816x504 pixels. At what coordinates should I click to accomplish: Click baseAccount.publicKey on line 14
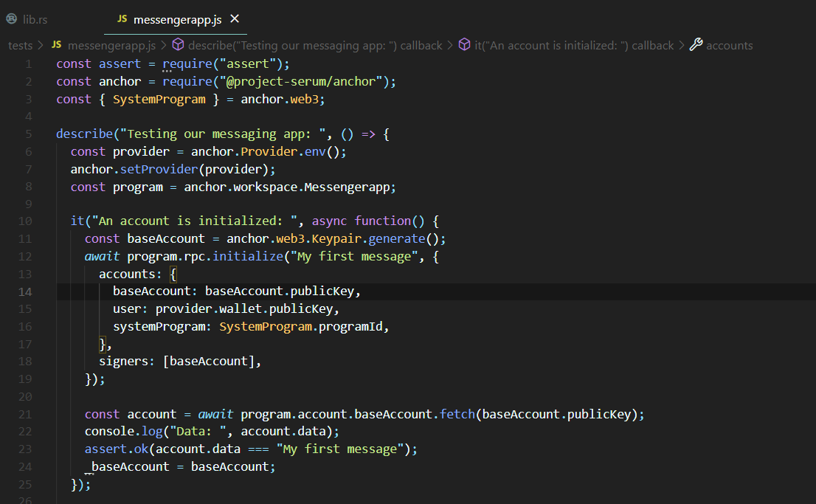[x=280, y=291]
